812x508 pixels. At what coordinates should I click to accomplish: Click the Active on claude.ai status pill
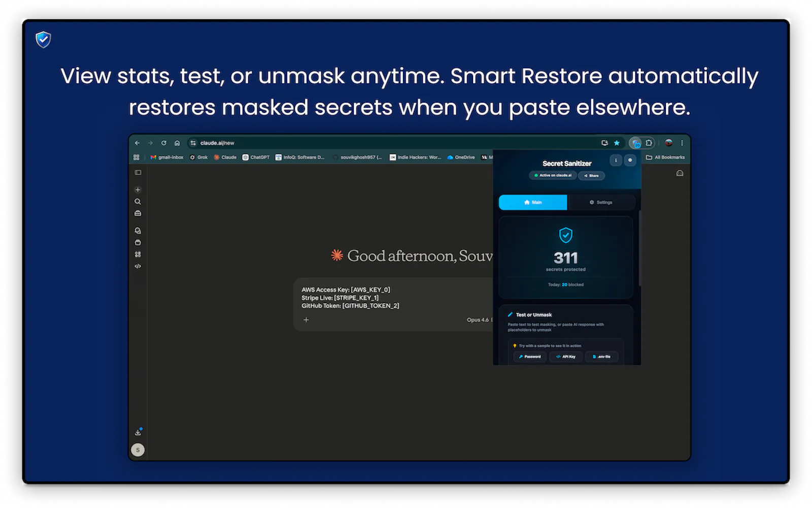point(553,175)
